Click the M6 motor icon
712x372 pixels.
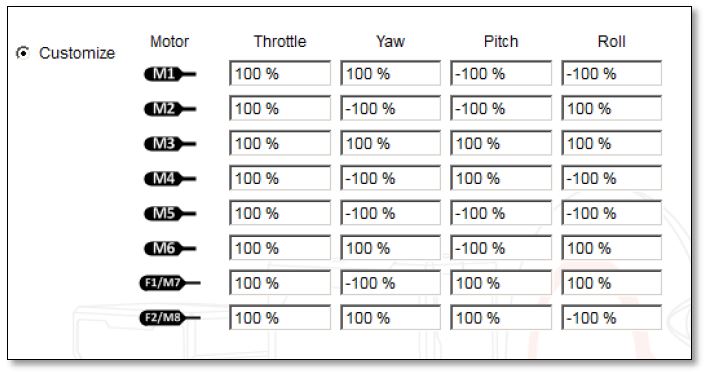(170, 248)
